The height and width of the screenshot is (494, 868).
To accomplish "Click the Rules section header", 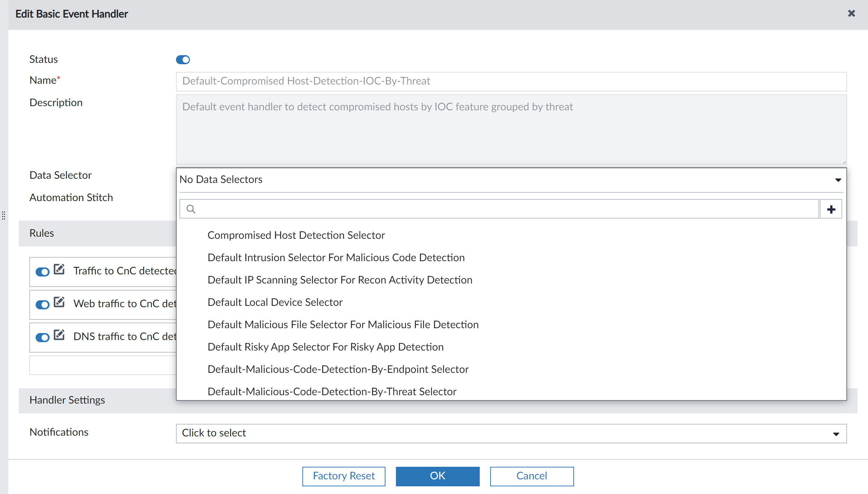I will click(x=42, y=233).
